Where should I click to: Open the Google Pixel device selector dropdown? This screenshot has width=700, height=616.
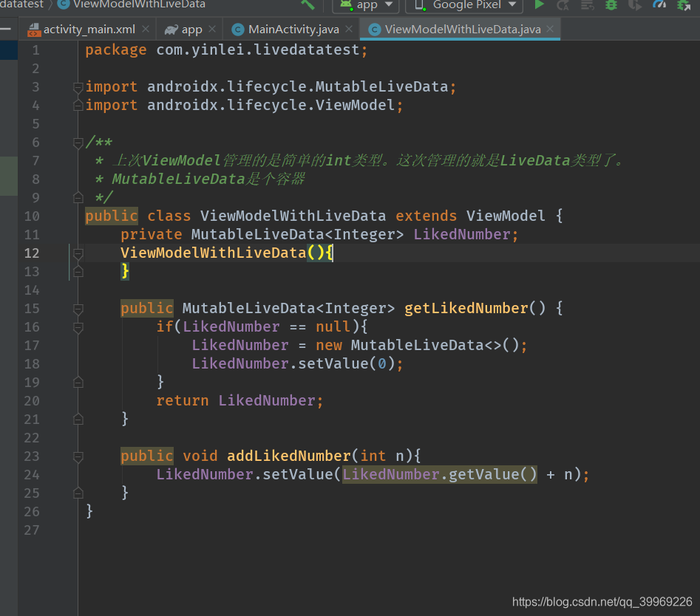[x=512, y=6]
